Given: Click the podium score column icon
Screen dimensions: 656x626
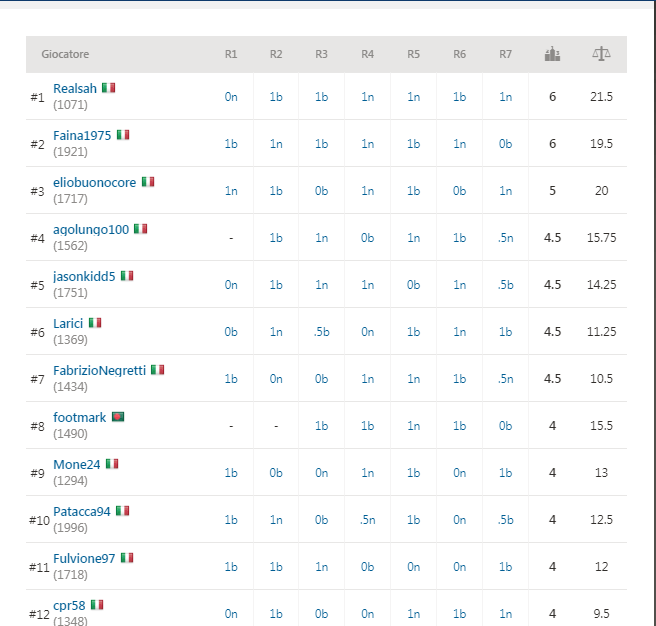Looking at the screenshot, I should tap(552, 54).
